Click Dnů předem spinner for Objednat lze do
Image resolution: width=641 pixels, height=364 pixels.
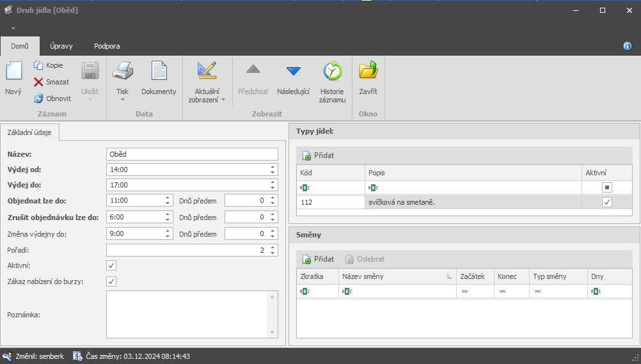click(273, 200)
